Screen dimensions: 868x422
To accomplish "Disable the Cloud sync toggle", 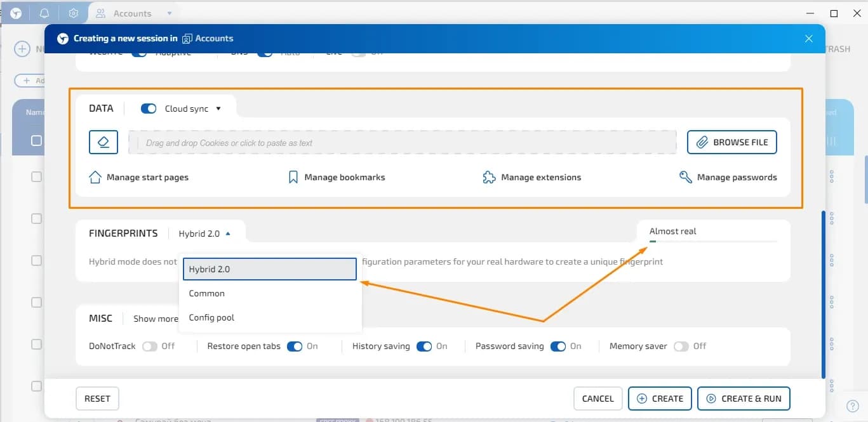I will 148,108.
